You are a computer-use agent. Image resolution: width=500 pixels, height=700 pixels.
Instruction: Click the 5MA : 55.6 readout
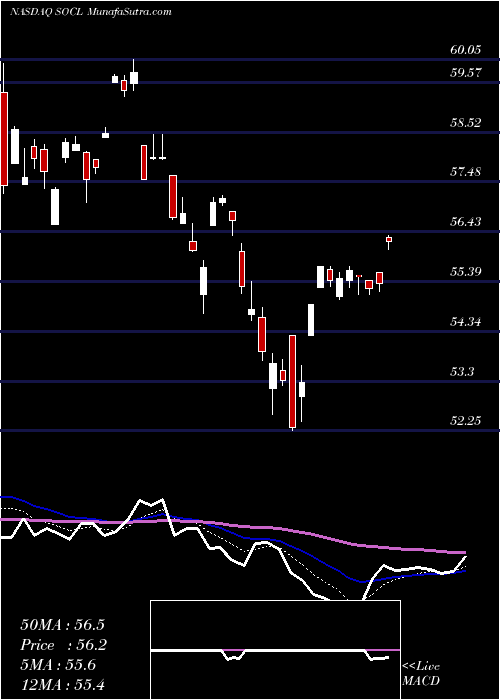tap(58, 665)
